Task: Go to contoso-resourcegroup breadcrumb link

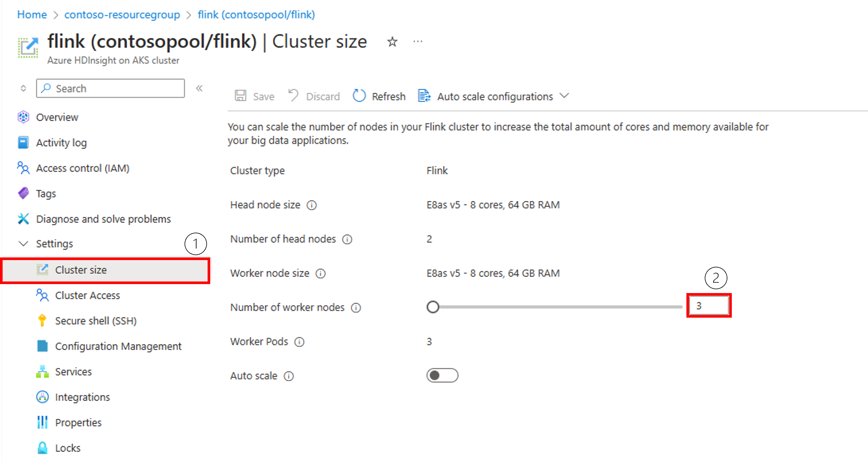Action: pyautogui.click(x=122, y=14)
